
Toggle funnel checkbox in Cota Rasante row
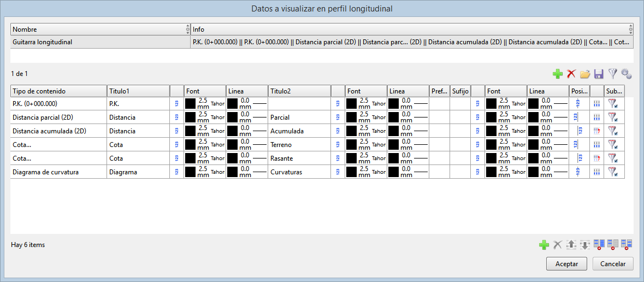coord(614,158)
